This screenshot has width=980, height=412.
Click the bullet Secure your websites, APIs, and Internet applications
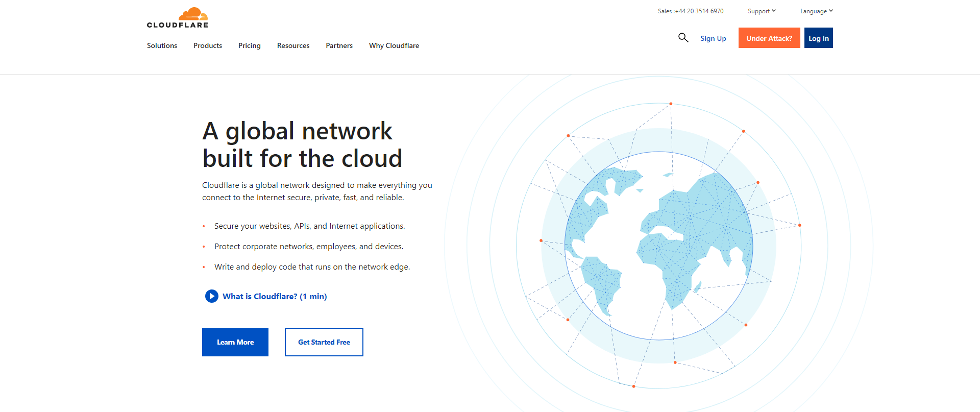coord(310,226)
